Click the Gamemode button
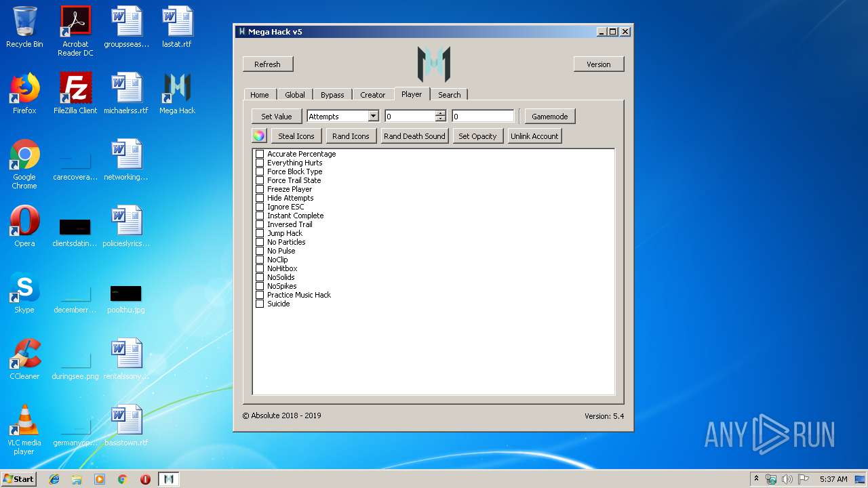868x488 pixels. [x=550, y=117]
